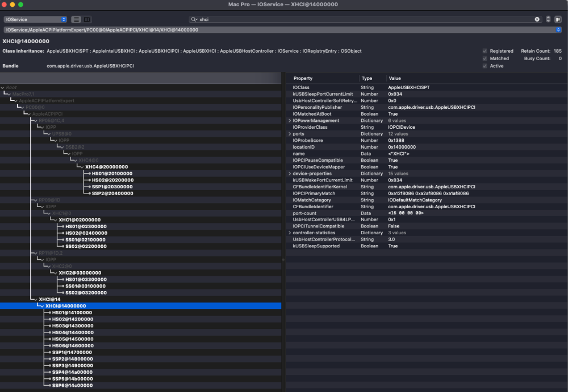The width and height of the screenshot is (568, 392).
Task: Sort by Value column header
Action: pos(395,78)
